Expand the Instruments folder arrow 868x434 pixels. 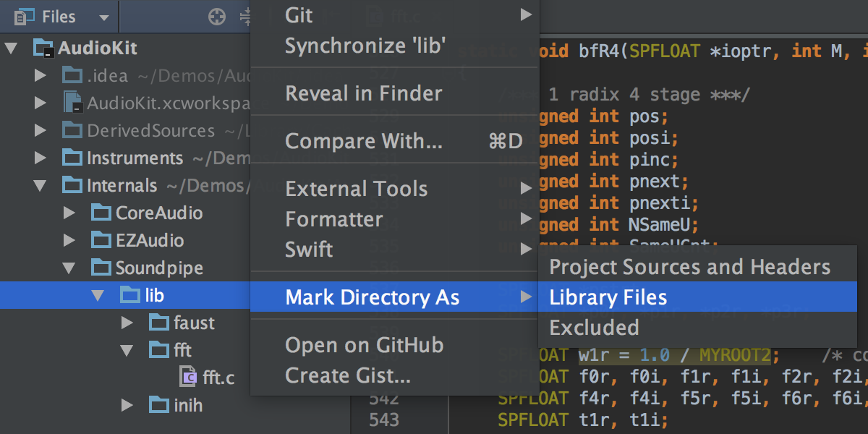click(x=41, y=158)
